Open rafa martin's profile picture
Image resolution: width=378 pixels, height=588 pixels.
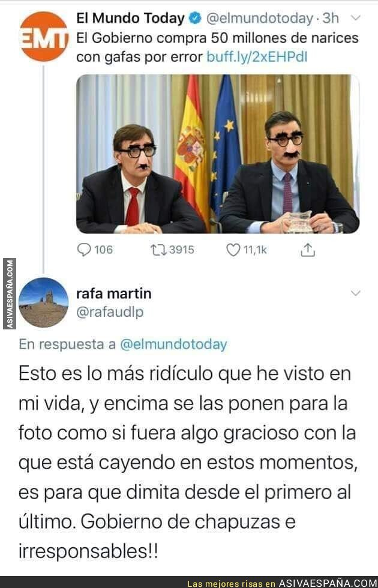(44, 302)
